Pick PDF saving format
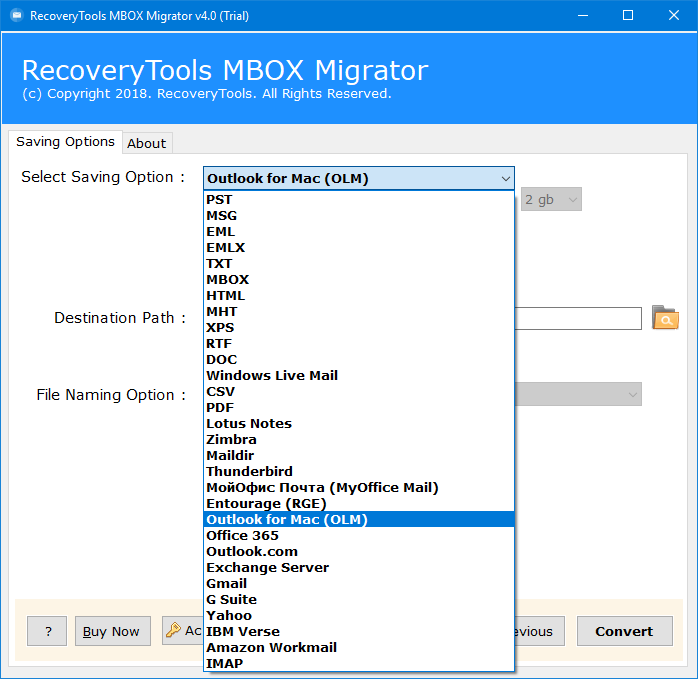This screenshot has height=679, width=698. point(359,408)
